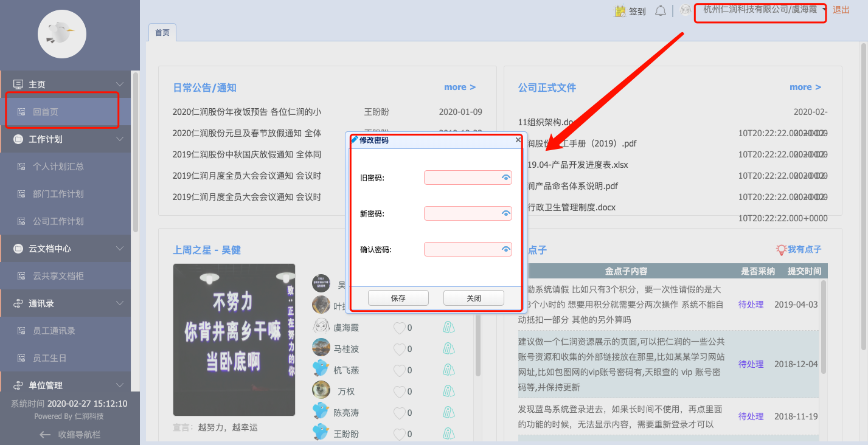
Task: Select the 首页 tab
Action: pyautogui.click(x=162, y=33)
